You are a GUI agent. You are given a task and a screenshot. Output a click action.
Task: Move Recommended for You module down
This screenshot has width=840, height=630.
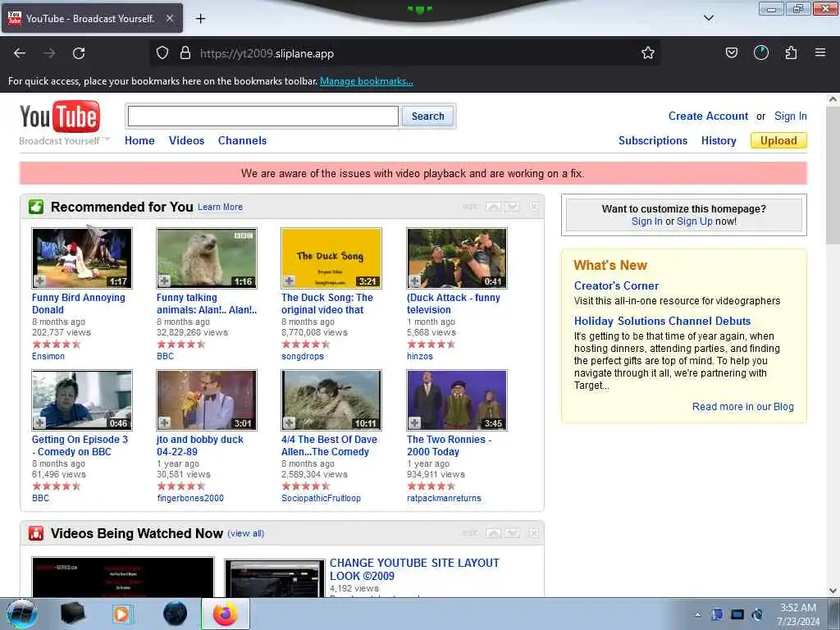[x=513, y=207]
